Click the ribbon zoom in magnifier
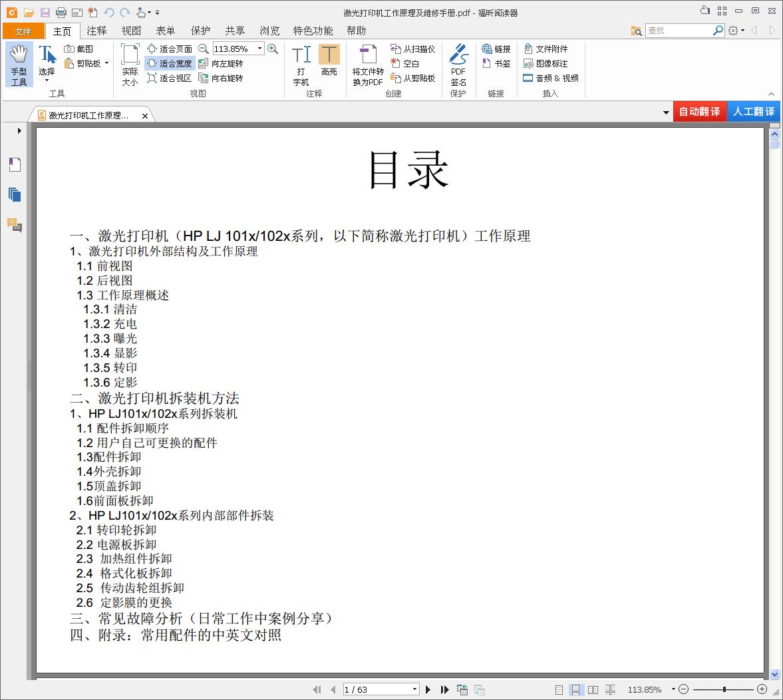 [273, 49]
